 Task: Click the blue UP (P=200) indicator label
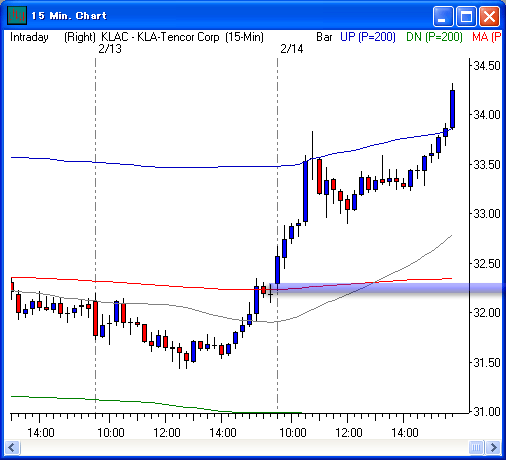(368, 37)
